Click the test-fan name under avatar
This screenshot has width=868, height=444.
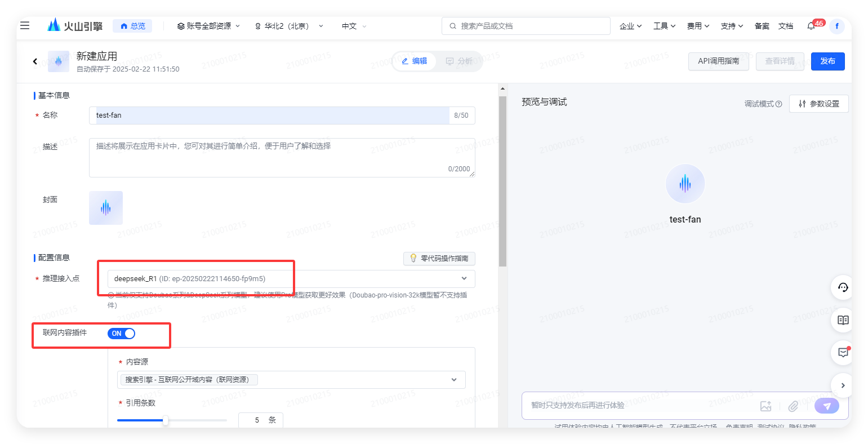(x=685, y=220)
